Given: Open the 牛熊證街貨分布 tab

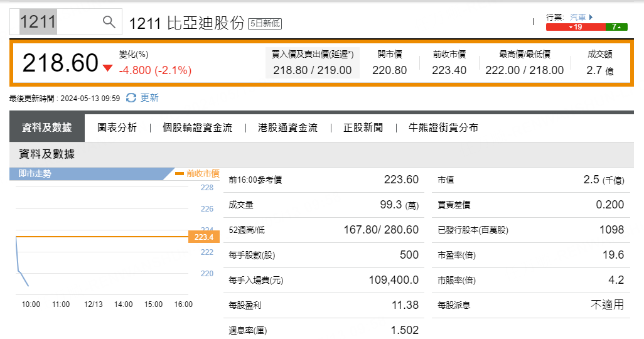Looking at the screenshot, I should pyautogui.click(x=443, y=127).
